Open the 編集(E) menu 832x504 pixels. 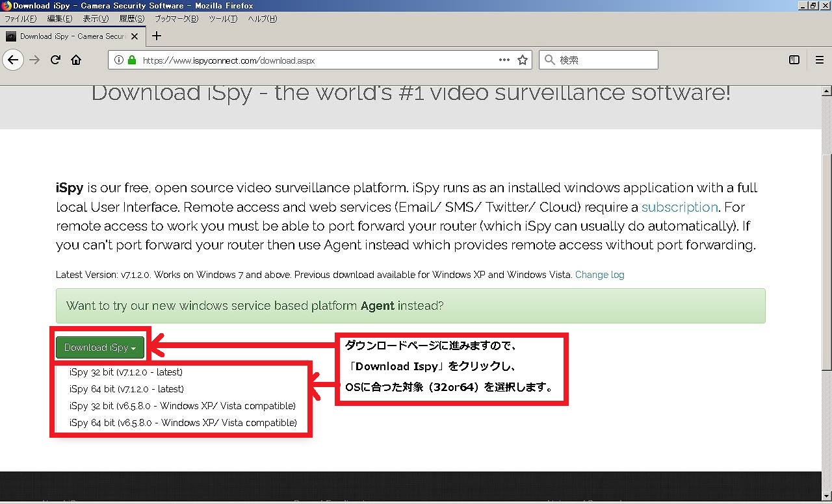coord(60,19)
